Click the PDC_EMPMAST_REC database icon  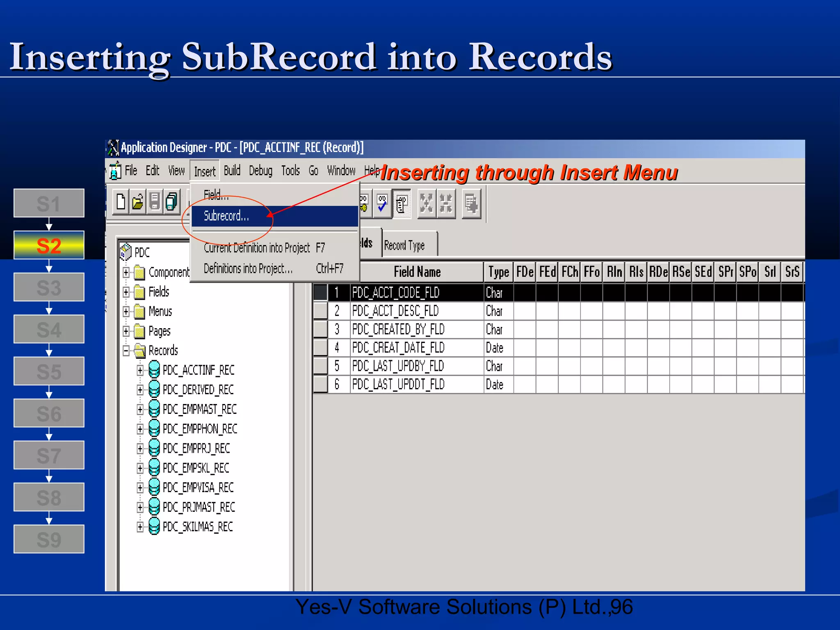coord(154,409)
